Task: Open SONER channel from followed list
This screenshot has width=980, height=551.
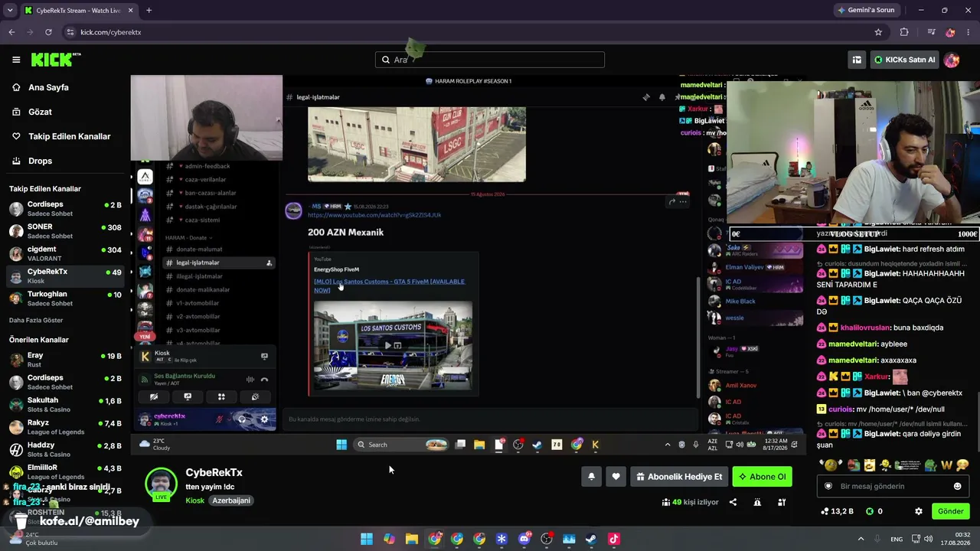Action: click(x=65, y=231)
